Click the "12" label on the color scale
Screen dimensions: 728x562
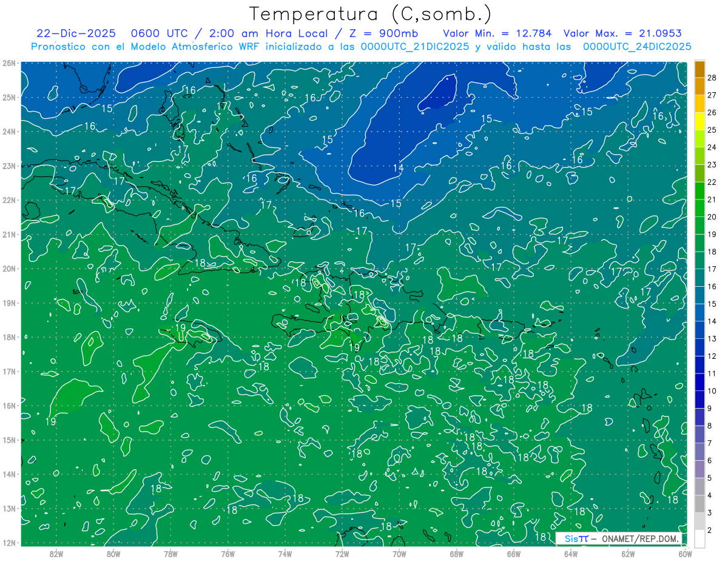click(x=712, y=356)
